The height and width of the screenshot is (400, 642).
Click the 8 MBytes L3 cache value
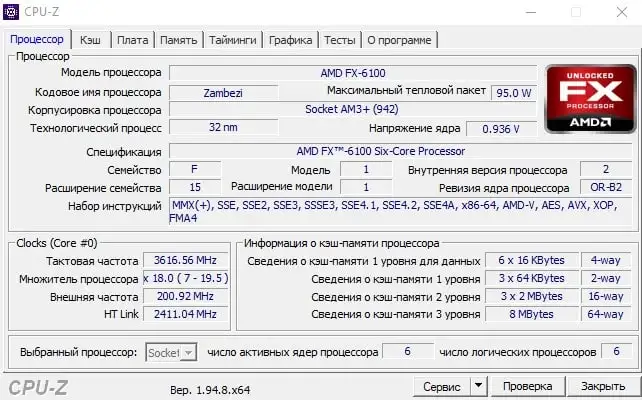coord(531,314)
